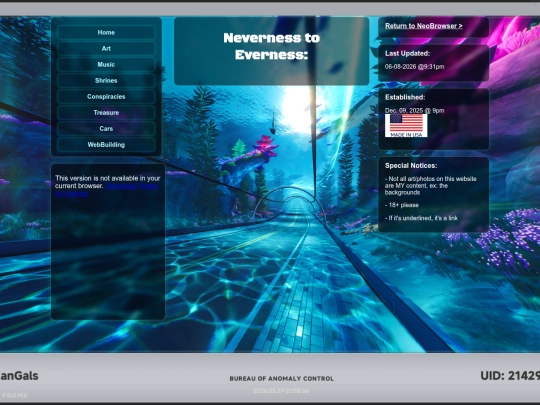Click the 'If it's underlined, it's a link' notice
Viewport: 540px width, 405px height.
421,218
